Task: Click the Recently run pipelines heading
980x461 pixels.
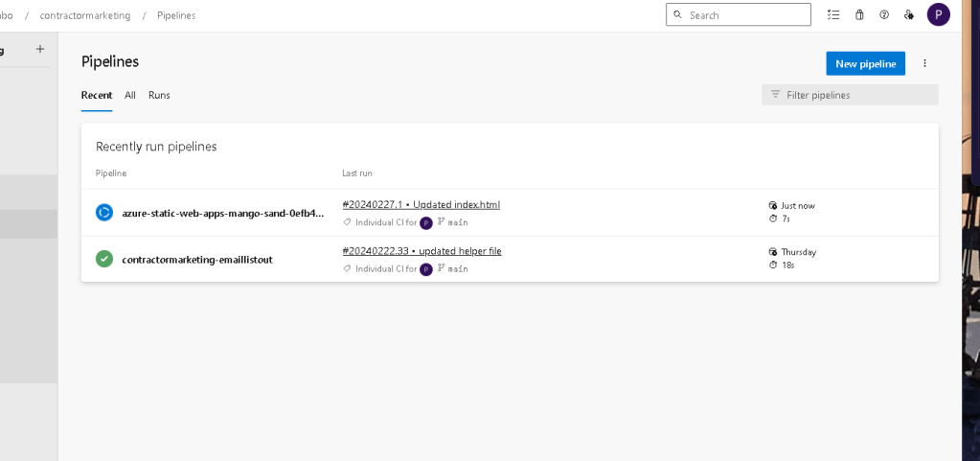Action: tap(156, 147)
